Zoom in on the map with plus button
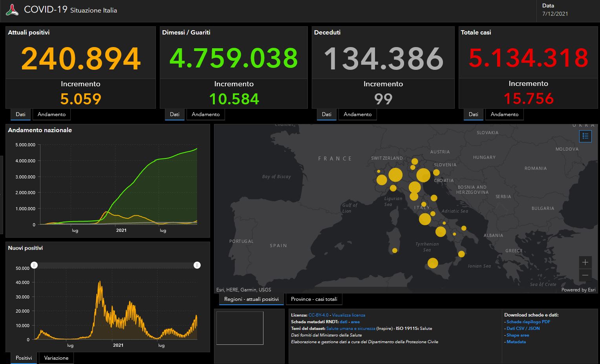 pos(585,262)
